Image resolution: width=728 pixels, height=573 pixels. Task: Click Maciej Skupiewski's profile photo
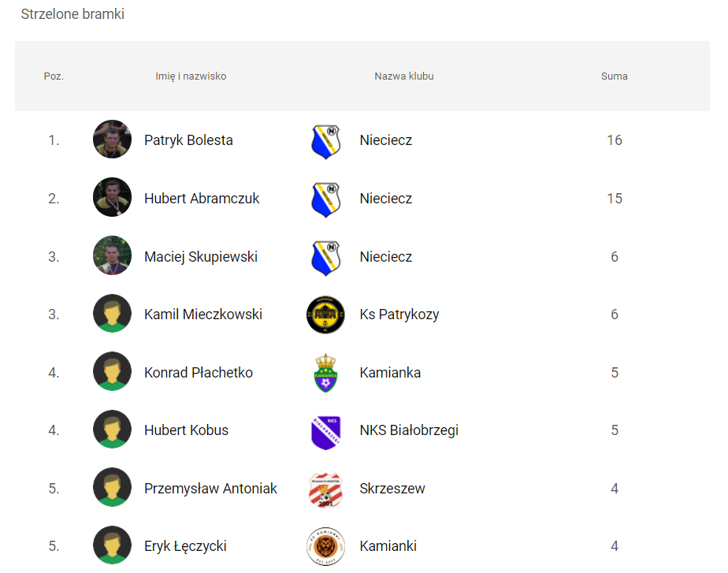coord(113,255)
